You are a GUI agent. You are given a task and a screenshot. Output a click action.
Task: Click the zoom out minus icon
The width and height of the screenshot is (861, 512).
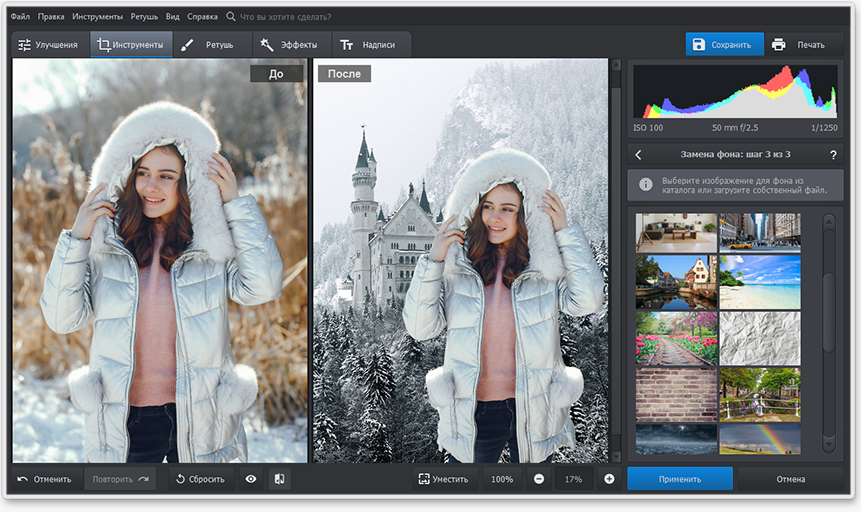coord(539,479)
